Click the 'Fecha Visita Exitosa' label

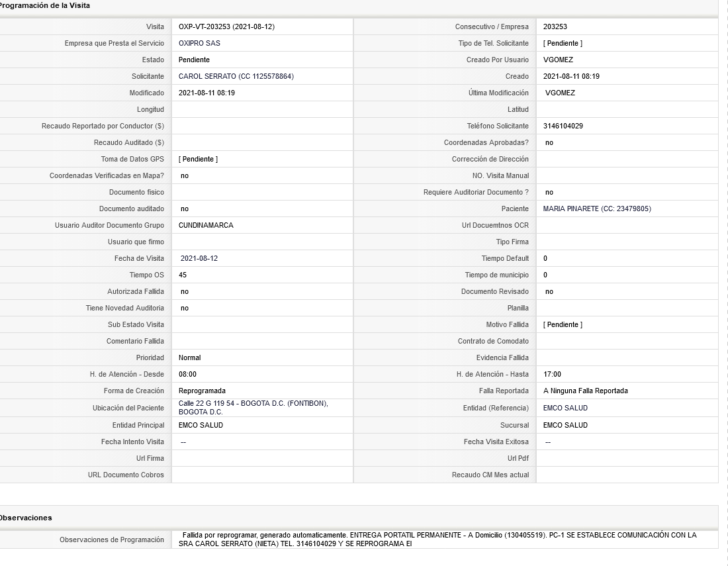click(496, 442)
